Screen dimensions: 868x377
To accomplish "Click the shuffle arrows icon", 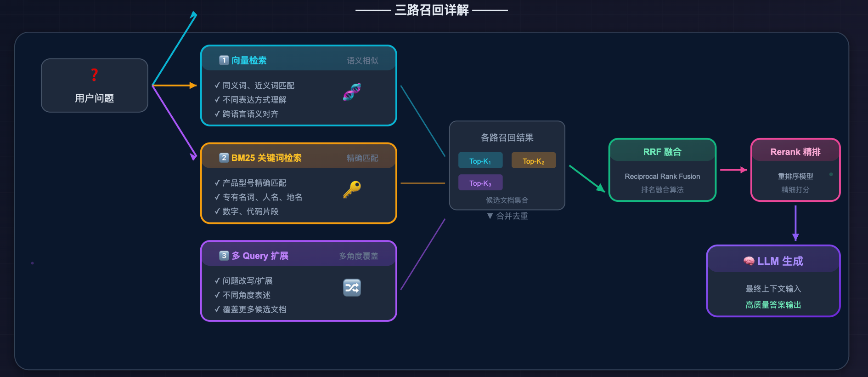I will [352, 288].
